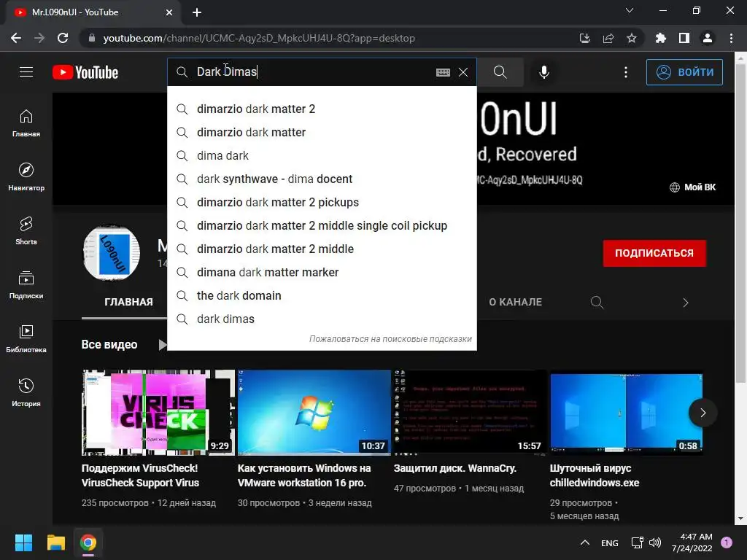
Task: Open История in the sidebar
Action: point(26,392)
